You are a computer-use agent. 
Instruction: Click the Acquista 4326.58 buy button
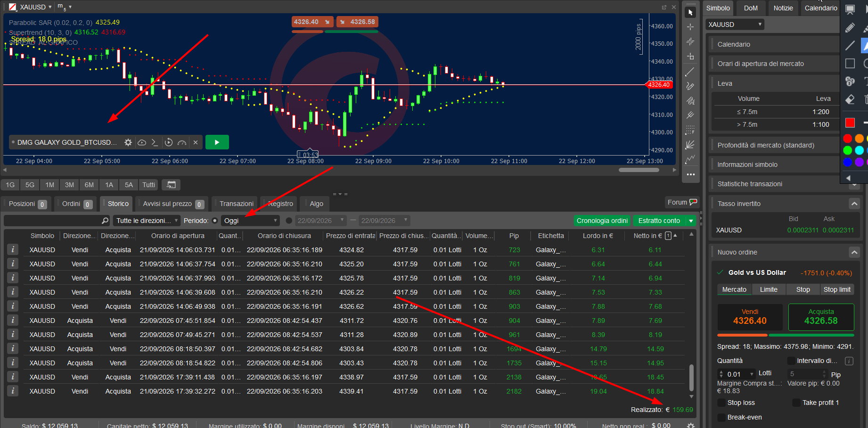pyautogui.click(x=821, y=317)
